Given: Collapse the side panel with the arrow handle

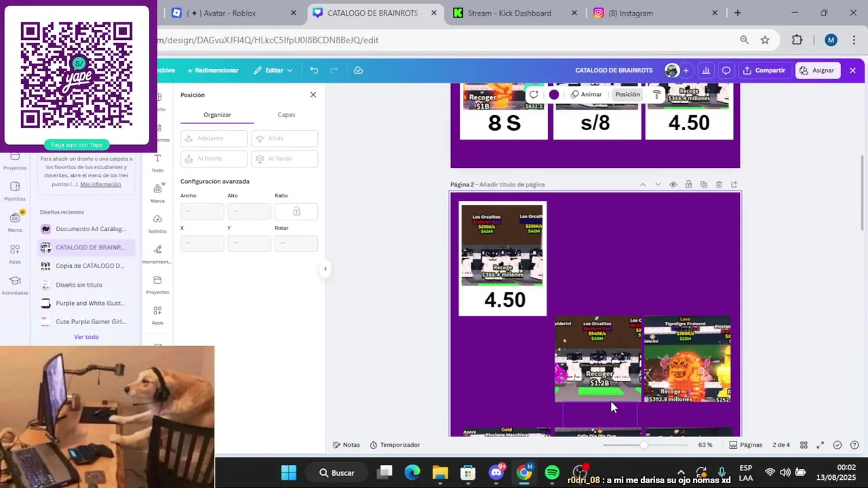Looking at the screenshot, I should point(325,269).
